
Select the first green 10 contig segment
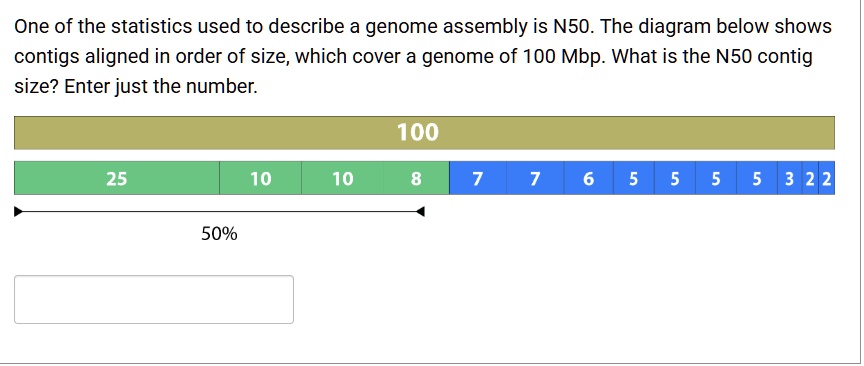(261, 178)
